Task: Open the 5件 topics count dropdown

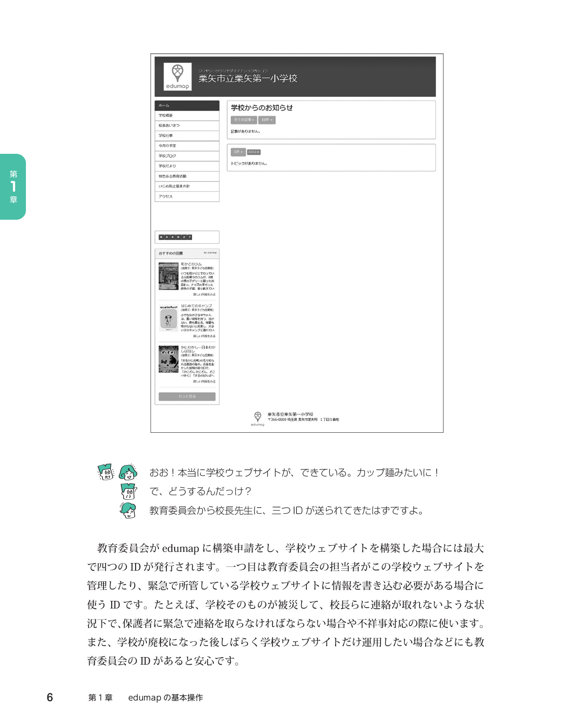Action: pyautogui.click(x=238, y=152)
